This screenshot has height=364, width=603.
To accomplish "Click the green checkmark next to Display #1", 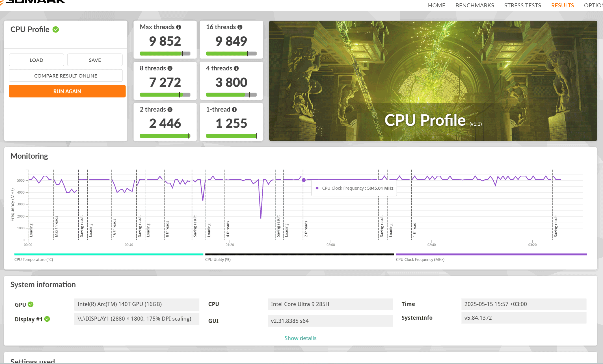I will click(47, 319).
